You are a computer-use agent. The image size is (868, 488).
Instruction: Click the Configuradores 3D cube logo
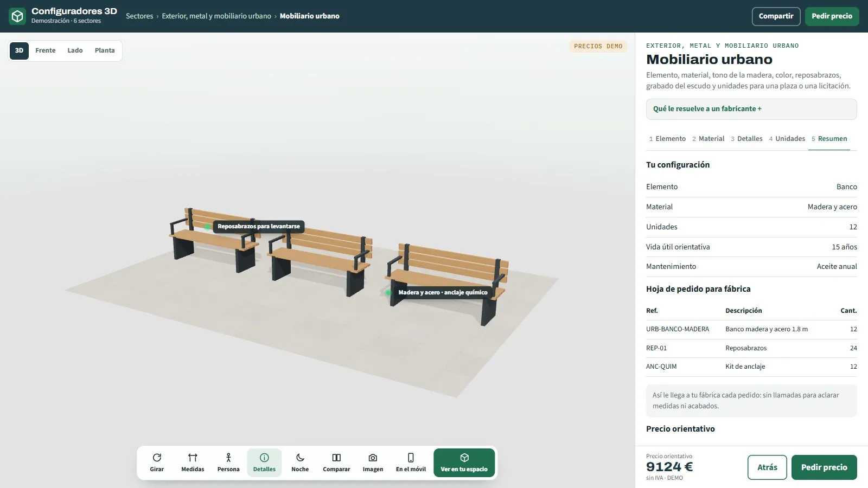(17, 16)
